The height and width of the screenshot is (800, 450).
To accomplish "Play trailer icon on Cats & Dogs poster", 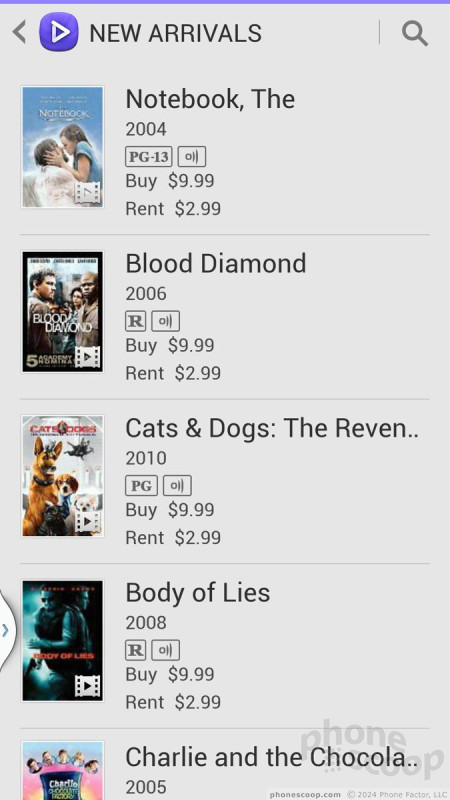I will (x=88, y=521).
